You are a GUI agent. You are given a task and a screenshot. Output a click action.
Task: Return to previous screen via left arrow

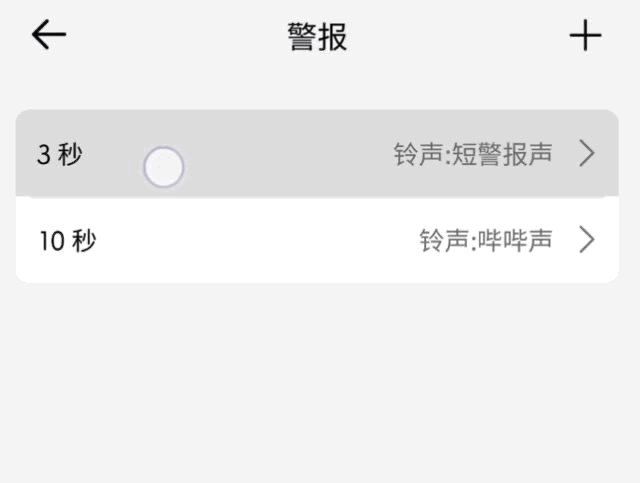tap(48, 36)
